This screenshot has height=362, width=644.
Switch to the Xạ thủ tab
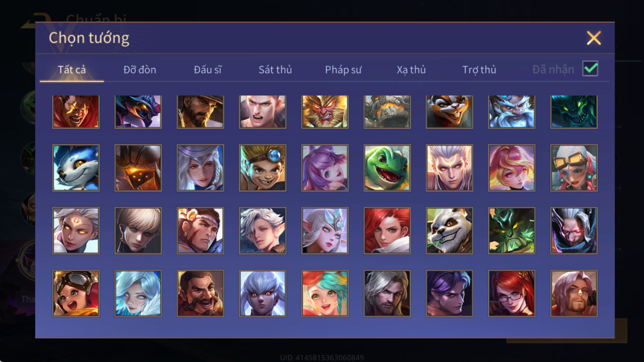point(411,70)
